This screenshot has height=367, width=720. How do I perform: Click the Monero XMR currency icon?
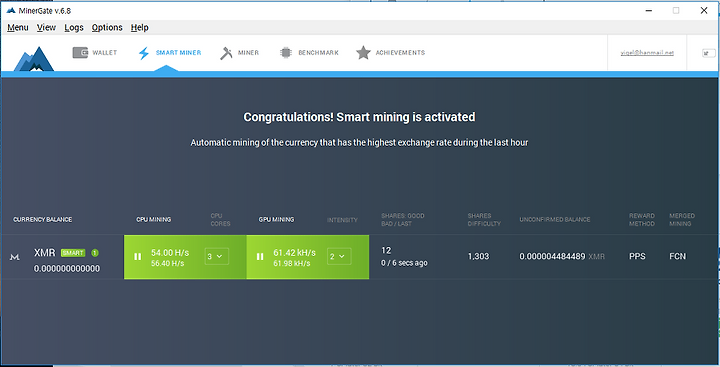pos(14,257)
